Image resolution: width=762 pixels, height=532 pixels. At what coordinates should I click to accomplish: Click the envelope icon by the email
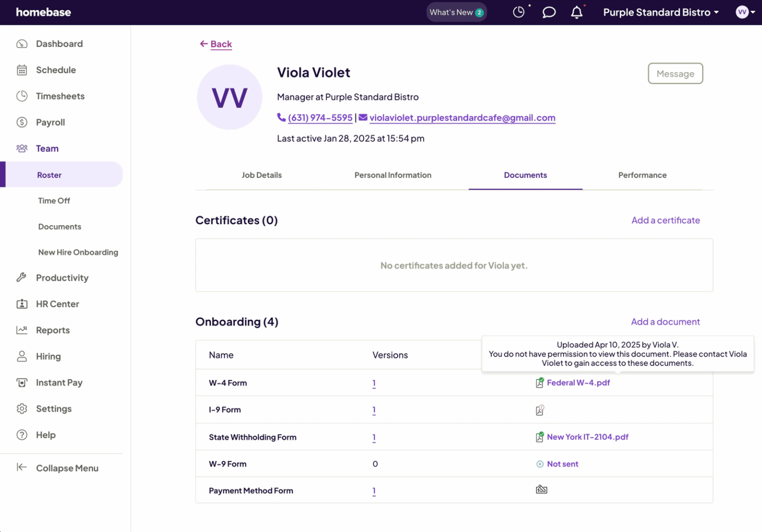click(363, 117)
